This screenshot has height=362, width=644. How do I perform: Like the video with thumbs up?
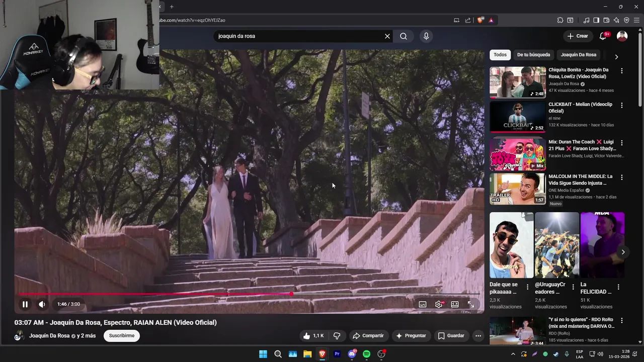coord(313,336)
